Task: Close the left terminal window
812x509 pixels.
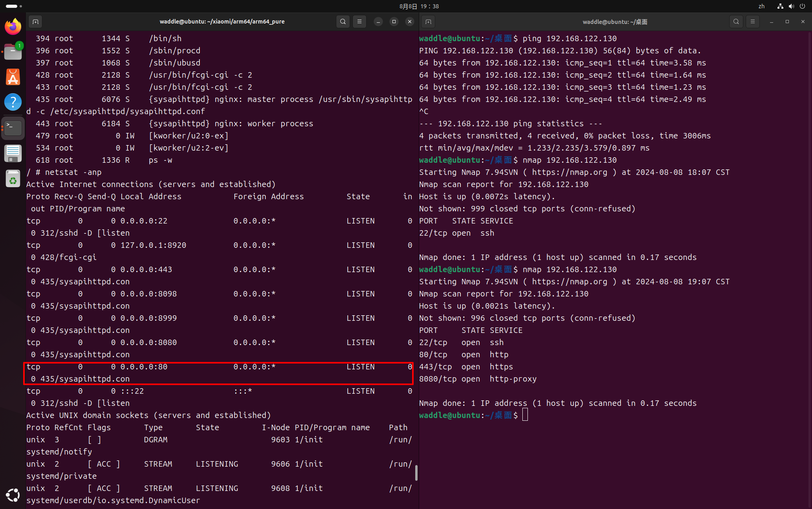Action: point(410,22)
